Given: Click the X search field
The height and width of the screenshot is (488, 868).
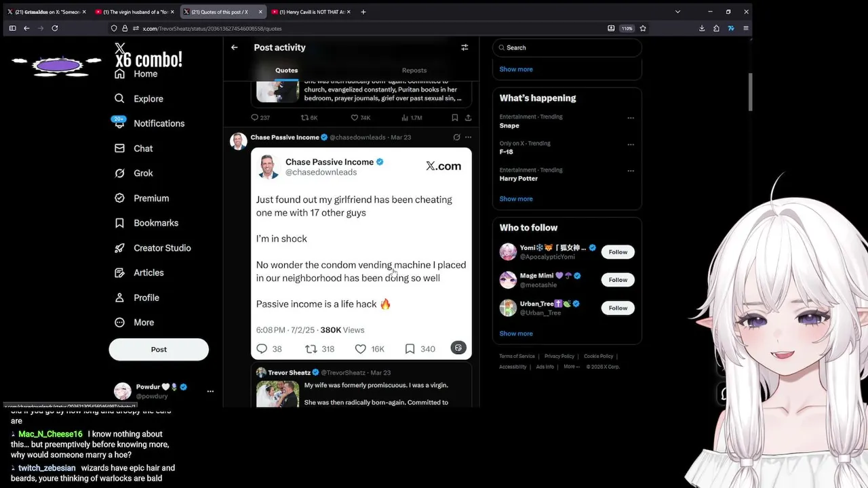Looking at the screenshot, I should click(x=567, y=47).
